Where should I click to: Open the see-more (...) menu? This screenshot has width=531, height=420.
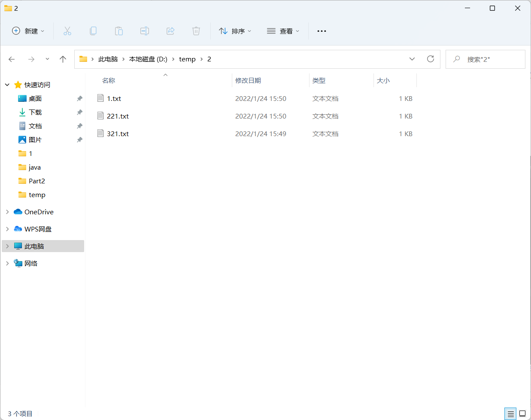click(x=322, y=30)
